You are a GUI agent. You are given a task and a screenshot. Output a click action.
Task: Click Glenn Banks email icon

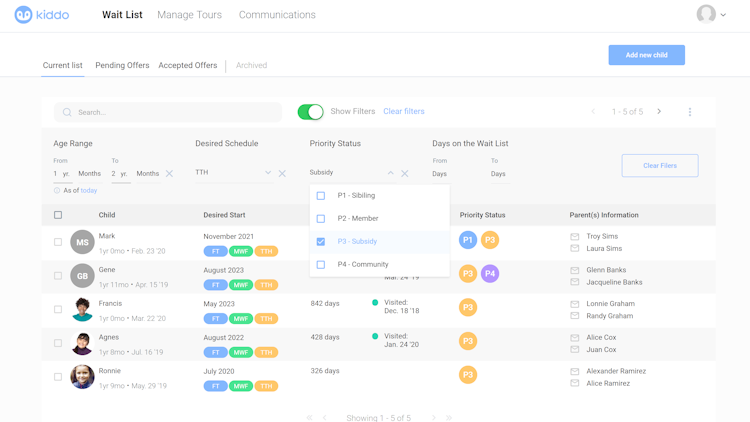point(575,270)
